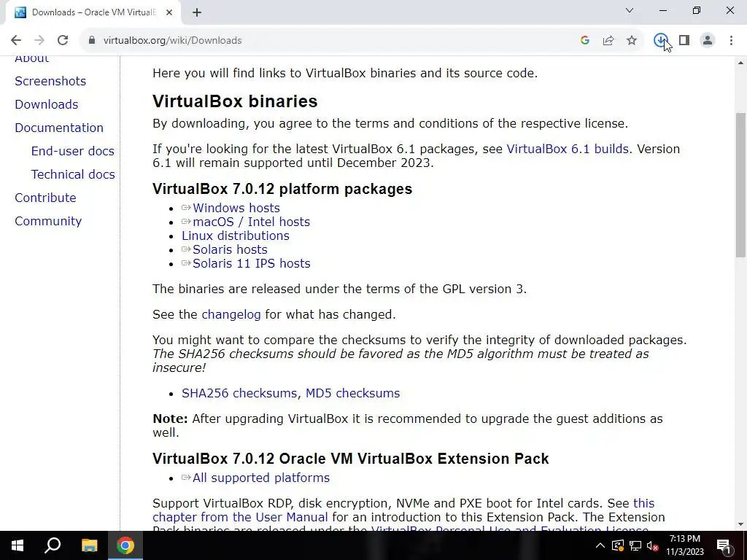Select the Downloads – Oracle VM VirtualBox tab
This screenshot has width=747, height=560.
(93, 12)
